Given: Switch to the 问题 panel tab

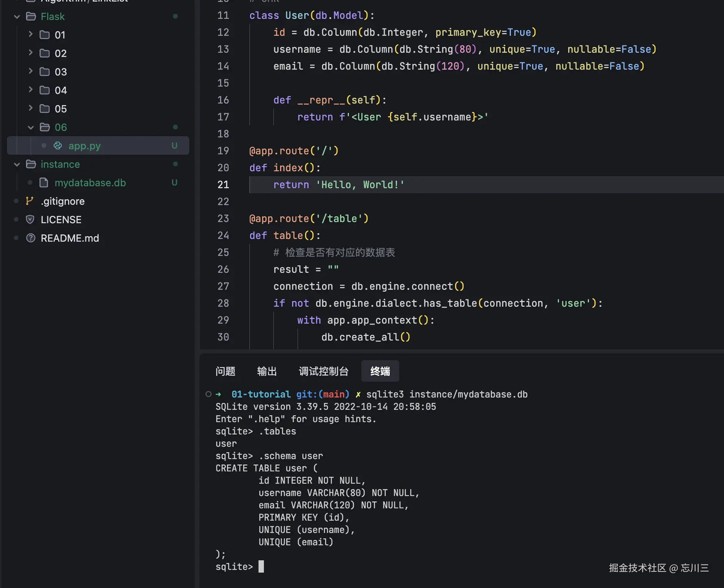Looking at the screenshot, I should [x=225, y=371].
